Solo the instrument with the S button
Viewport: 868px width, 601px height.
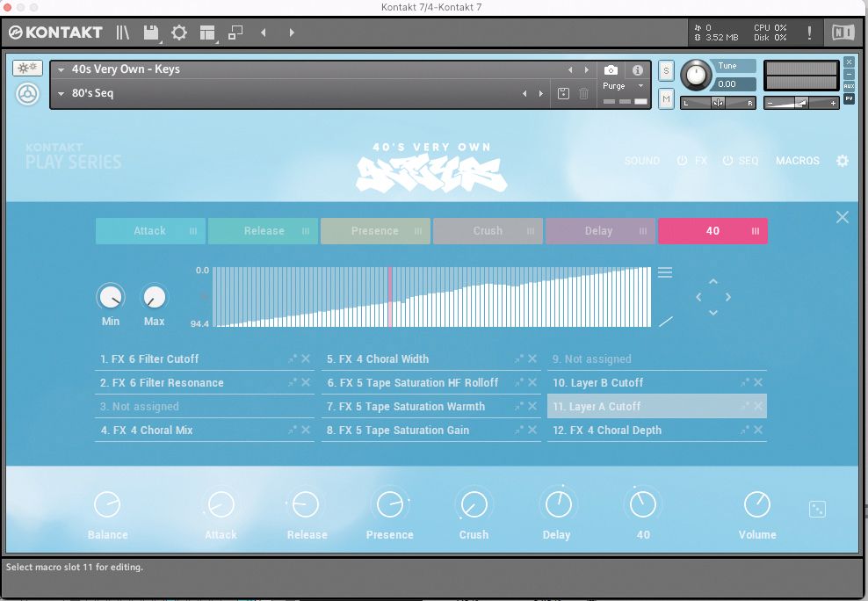(665, 69)
